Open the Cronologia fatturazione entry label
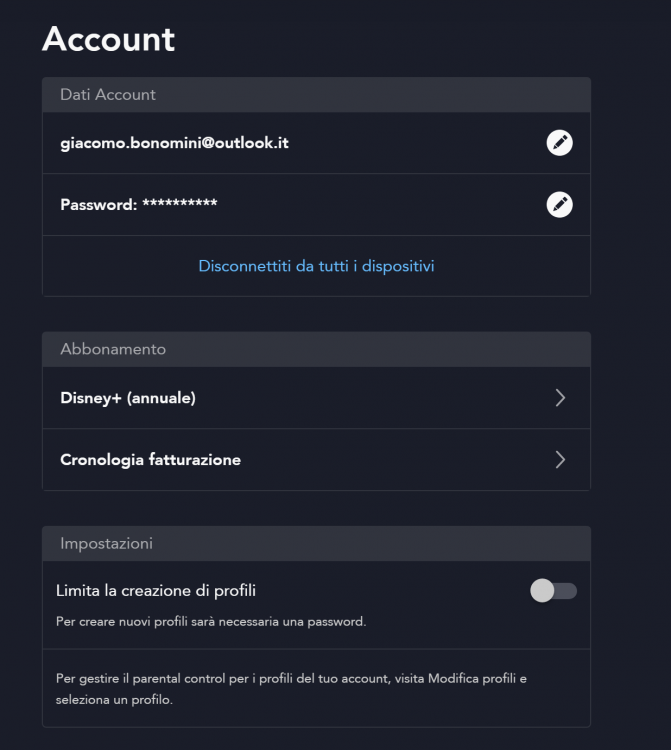Screen dimensions: 671x750 click(x=150, y=460)
